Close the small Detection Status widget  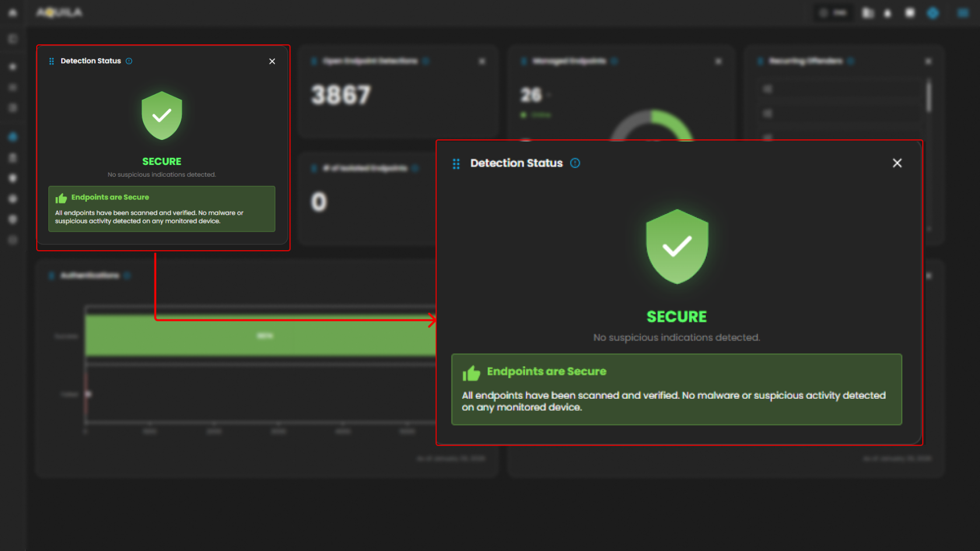point(272,61)
